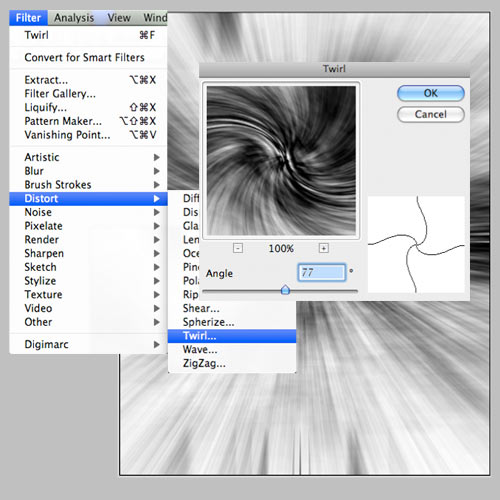500x500 pixels.
Task: Zoom in the Twirl preview with plus button
Action: click(323, 248)
